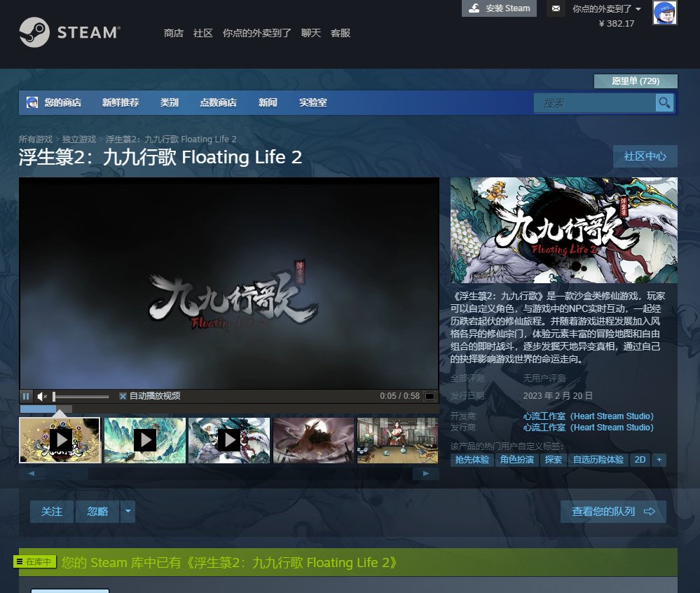700x593 pixels.
Task: Enter fullscreen using the video fullscreen icon
Action: pyautogui.click(x=430, y=395)
